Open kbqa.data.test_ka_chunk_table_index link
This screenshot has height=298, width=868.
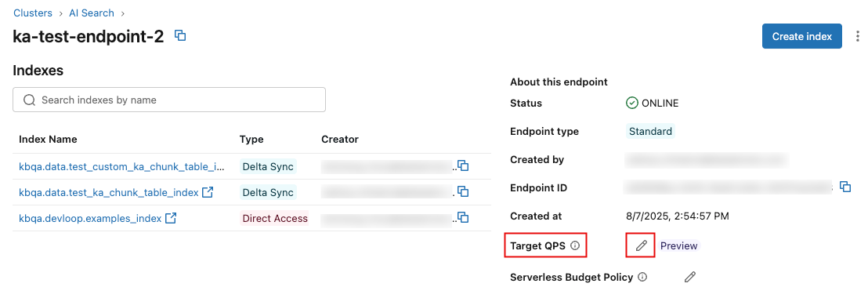pos(108,192)
